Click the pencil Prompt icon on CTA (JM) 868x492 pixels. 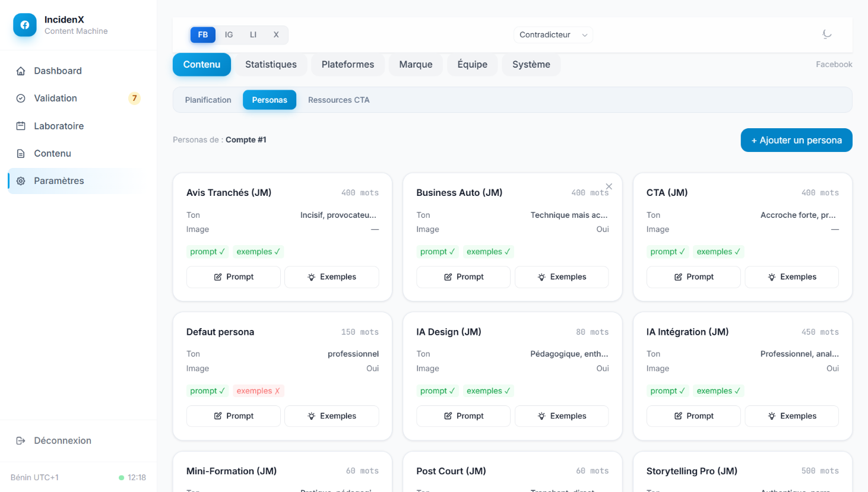tap(678, 277)
